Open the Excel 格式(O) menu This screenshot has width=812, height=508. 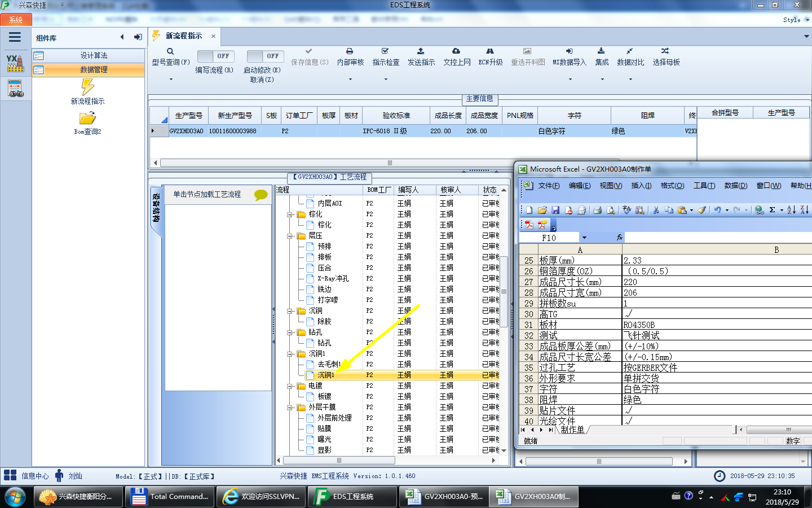pos(672,186)
